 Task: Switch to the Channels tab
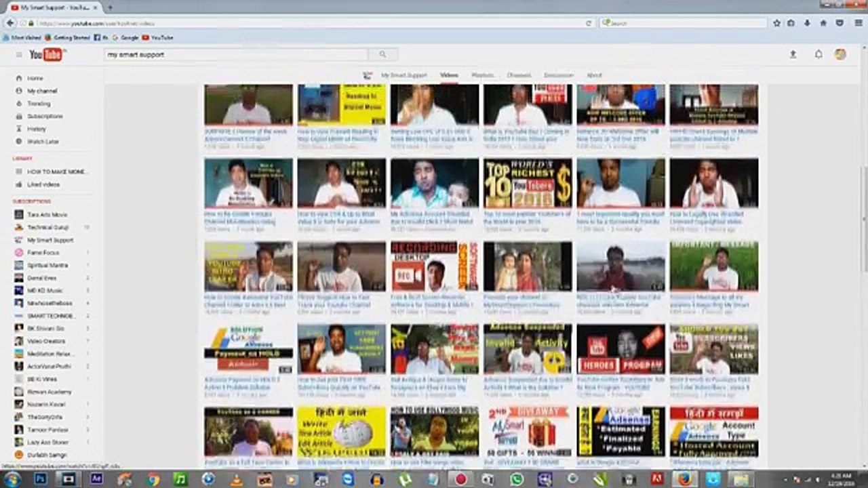(519, 75)
